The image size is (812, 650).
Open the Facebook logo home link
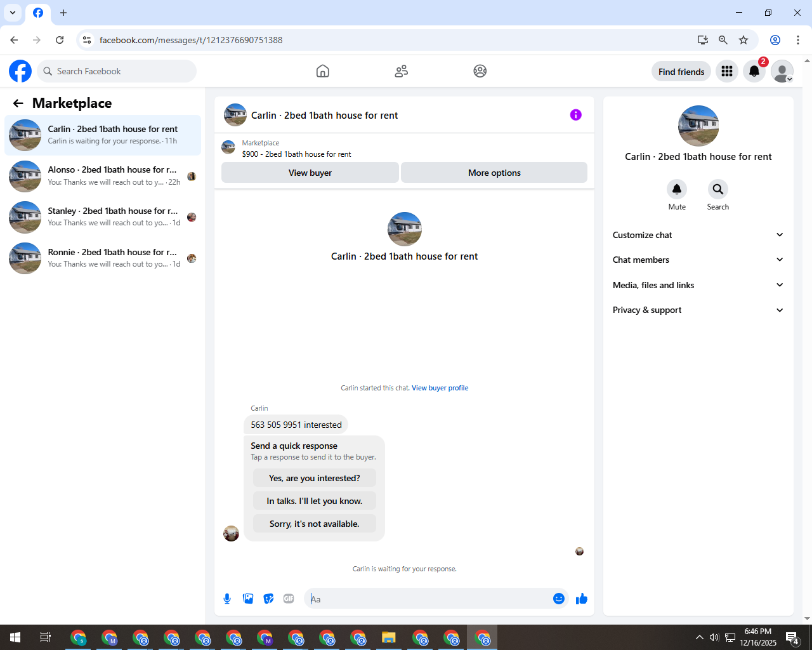click(x=20, y=71)
